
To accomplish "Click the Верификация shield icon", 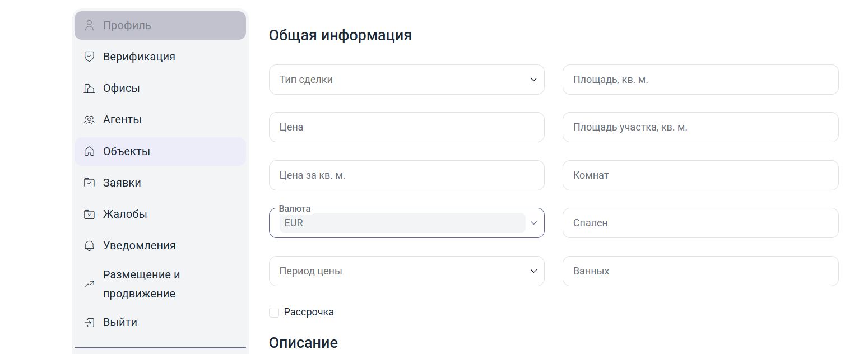I will [89, 57].
